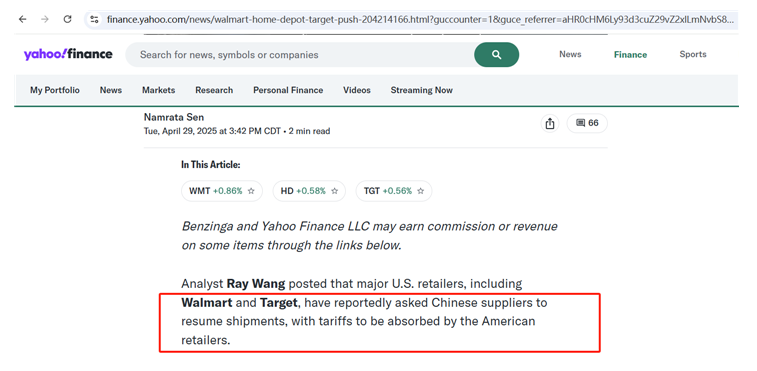Image resolution: width=757 pixels, height=371 pixels.
Task: Open the Personal Finance menu
Action: [288, 90]
